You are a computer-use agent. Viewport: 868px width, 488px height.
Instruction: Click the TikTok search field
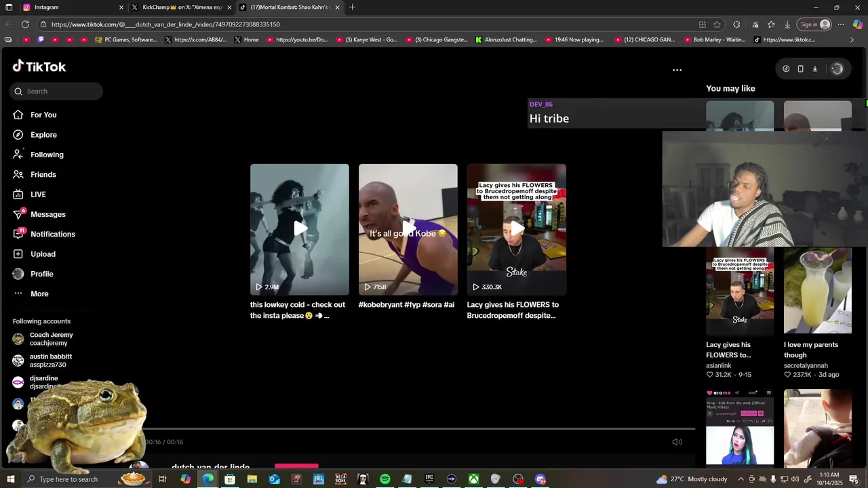click(x=56, y=91)
